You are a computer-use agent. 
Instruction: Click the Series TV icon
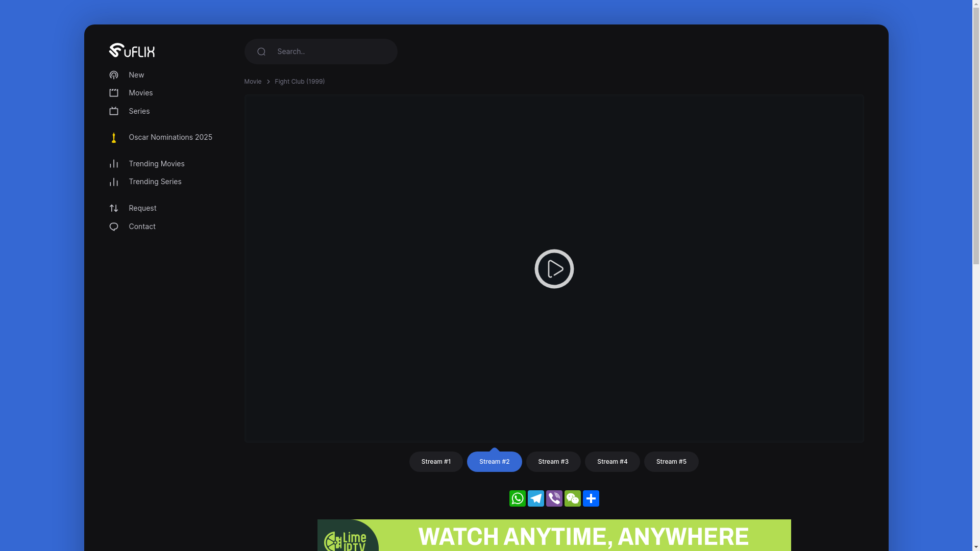pyautogui.click(x=114, y=111)
